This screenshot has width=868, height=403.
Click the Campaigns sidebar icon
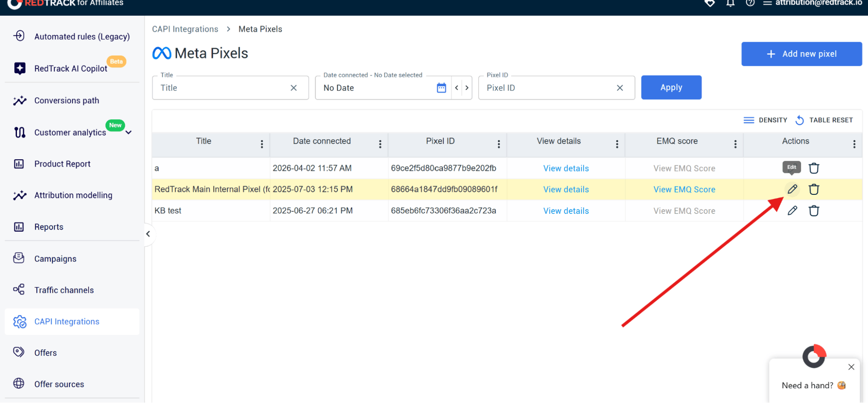[x=19, y=258]
